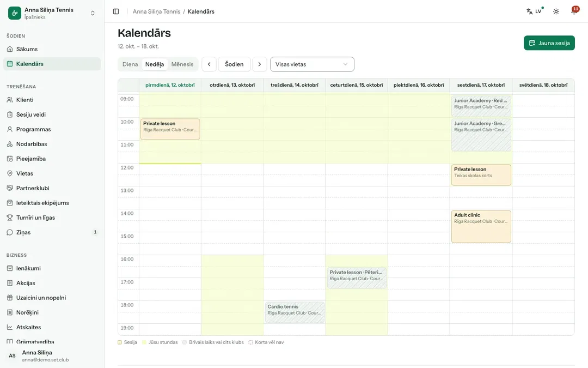The image size is (588, 368).
Task: Open the Saturday Adult clinic session
Action: (x=481, y=226)
